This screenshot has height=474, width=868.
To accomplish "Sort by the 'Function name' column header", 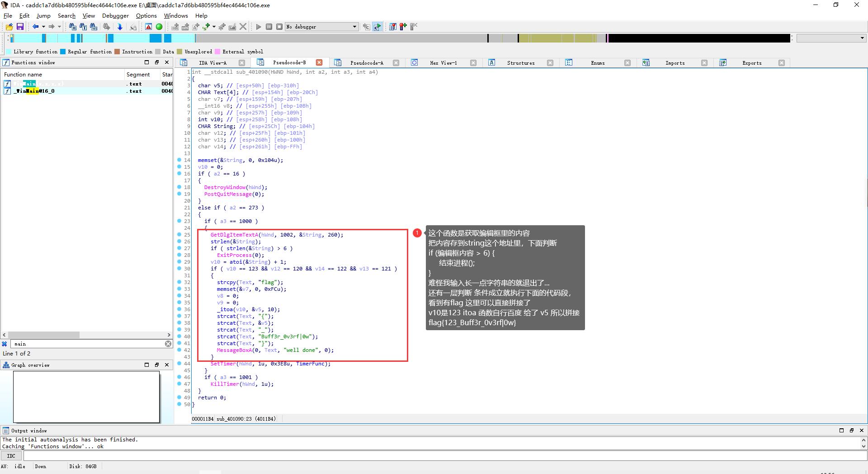I will (x=62, y=74).
